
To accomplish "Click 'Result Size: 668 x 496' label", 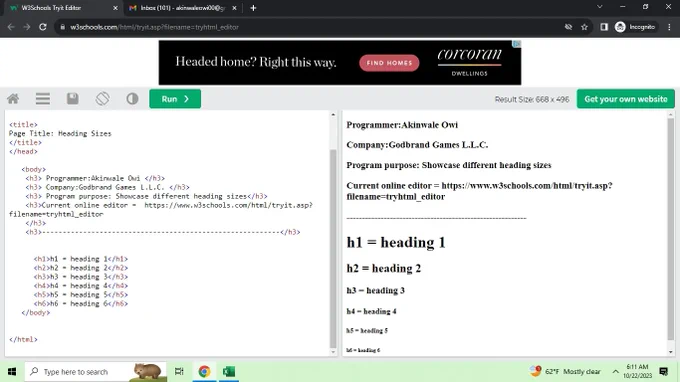I will point(532,99).
